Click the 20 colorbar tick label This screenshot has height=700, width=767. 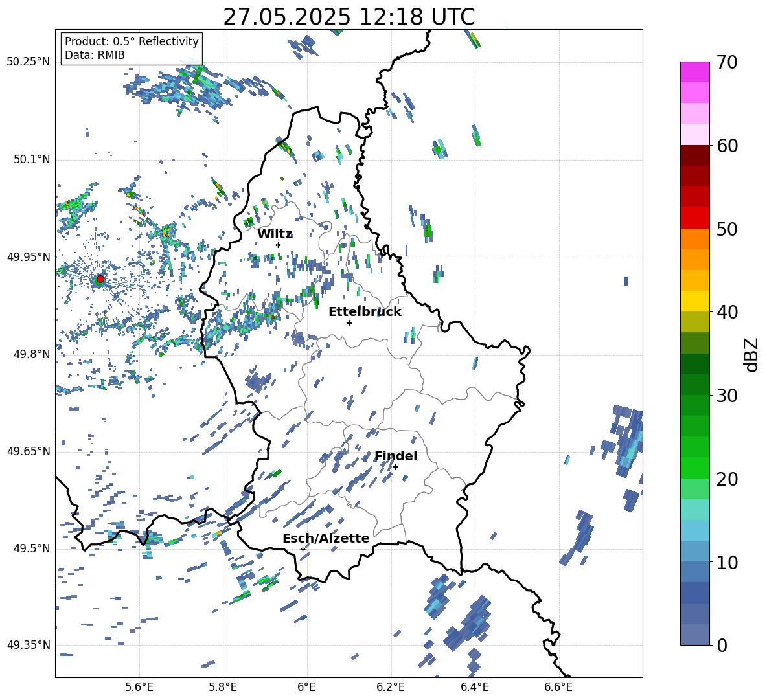coord(727,479)
